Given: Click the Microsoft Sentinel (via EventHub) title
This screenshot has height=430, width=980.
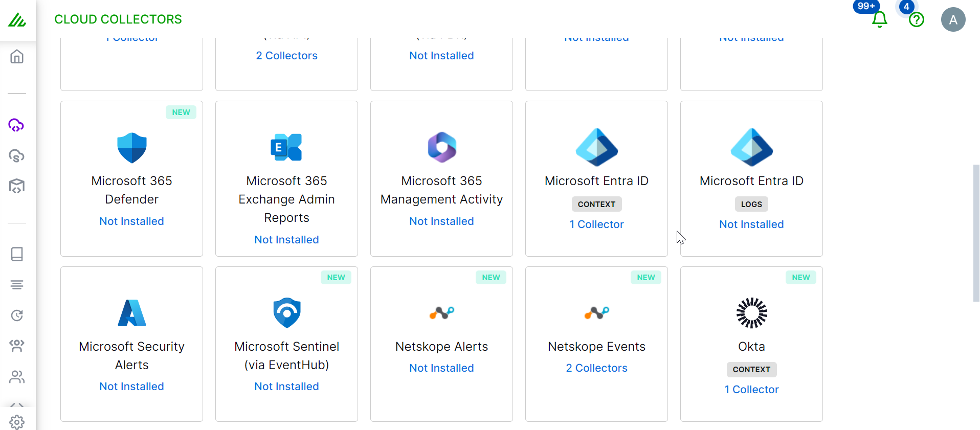Looking at the screenshot, I should (287, 356).
